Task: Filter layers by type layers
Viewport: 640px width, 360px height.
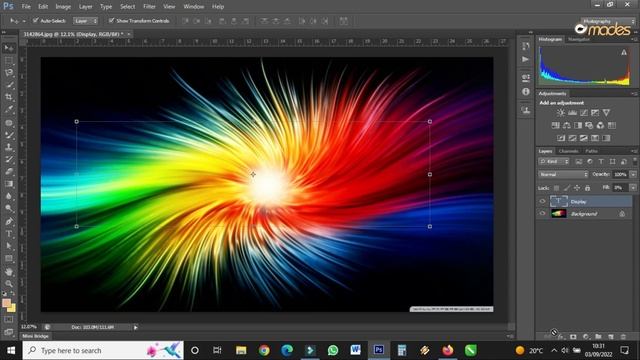Action: pos(601,162)
